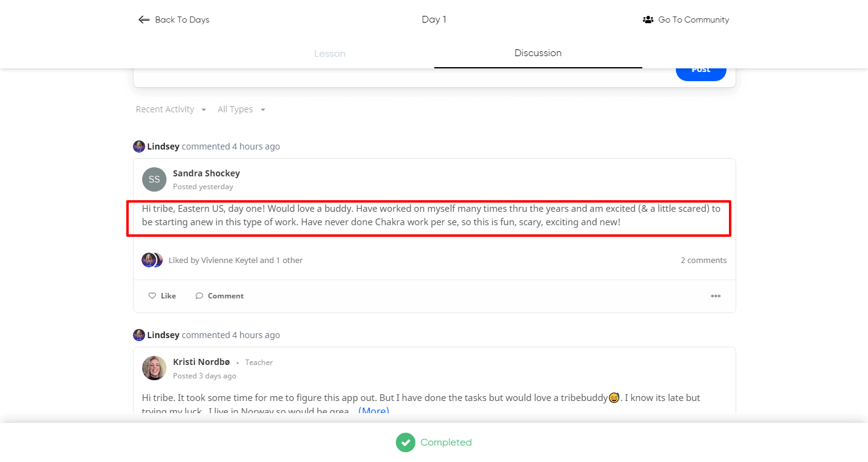868x462 pixels.
Task: Click Kristi Nordbø's profile photo
Action: point(154,368)
